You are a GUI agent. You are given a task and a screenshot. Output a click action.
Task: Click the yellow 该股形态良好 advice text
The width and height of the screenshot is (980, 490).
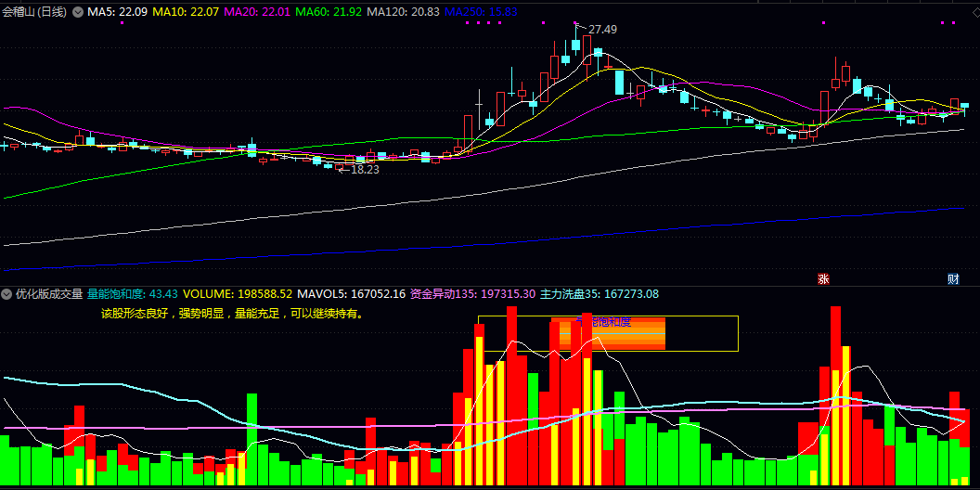(233, 314)
